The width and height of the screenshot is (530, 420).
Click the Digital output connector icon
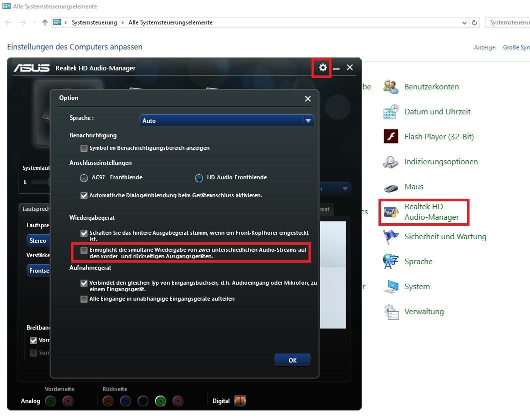[240, 401]
